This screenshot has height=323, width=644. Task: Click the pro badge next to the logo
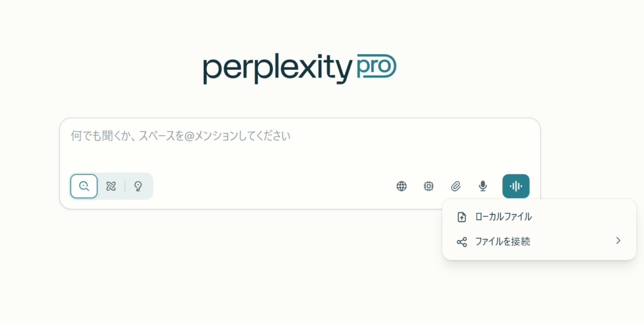coord(377,67)
